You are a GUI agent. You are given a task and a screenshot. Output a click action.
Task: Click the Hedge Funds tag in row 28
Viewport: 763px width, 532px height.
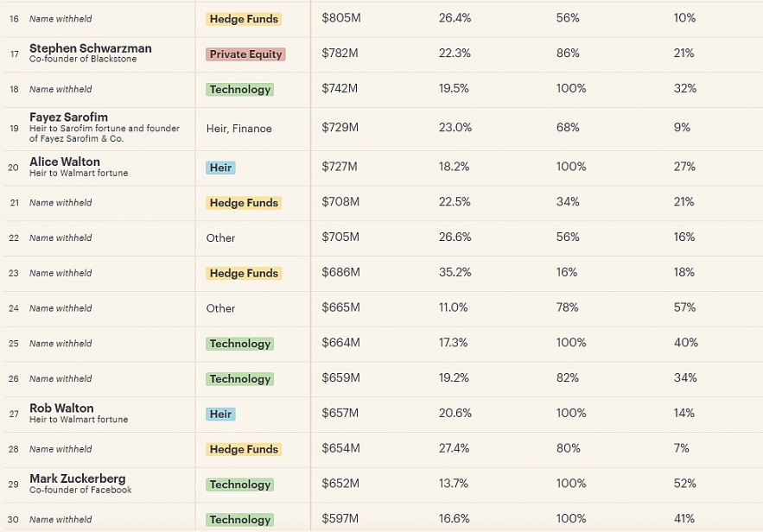[244, 449]
